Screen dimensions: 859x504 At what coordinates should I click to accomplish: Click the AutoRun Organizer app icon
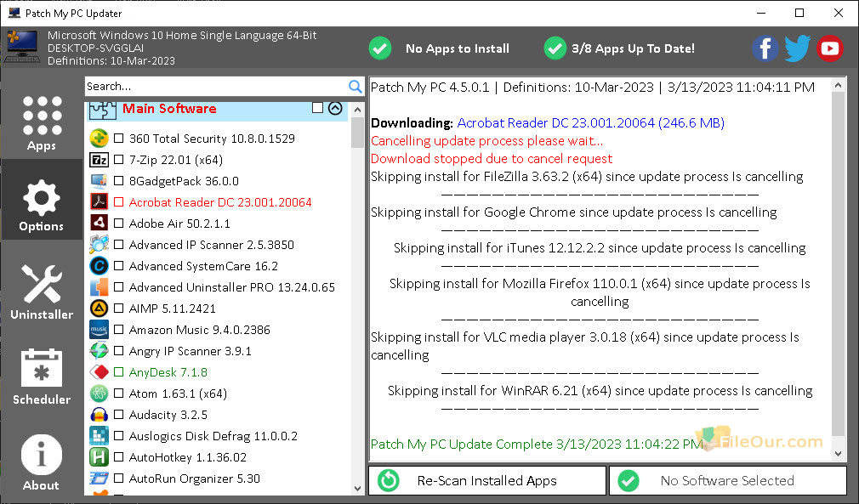[x=99, y=479]
